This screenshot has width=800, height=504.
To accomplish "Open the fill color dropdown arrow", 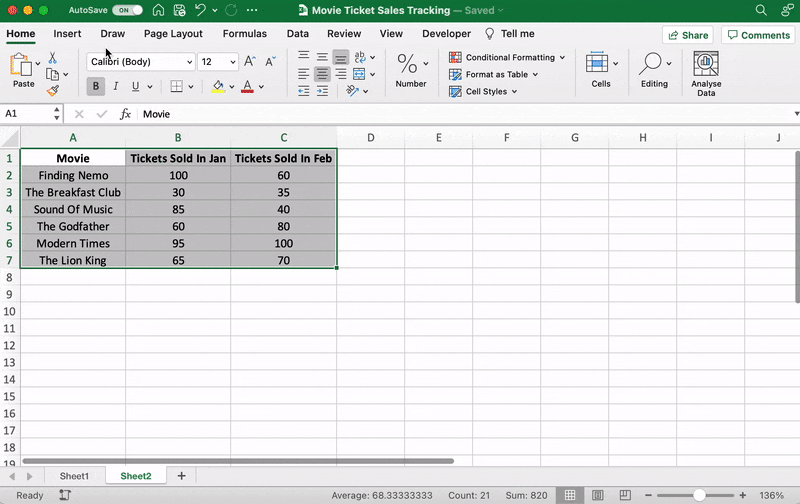I will coord(232,87).
